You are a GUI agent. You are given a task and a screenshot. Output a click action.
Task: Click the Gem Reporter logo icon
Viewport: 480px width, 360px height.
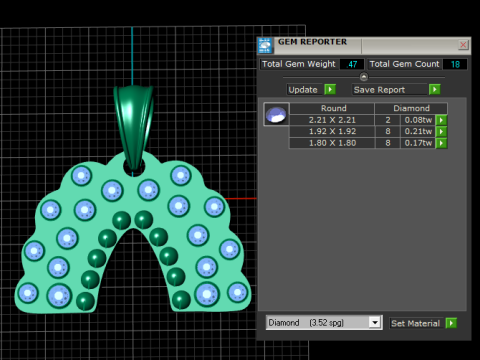(265, 45)
